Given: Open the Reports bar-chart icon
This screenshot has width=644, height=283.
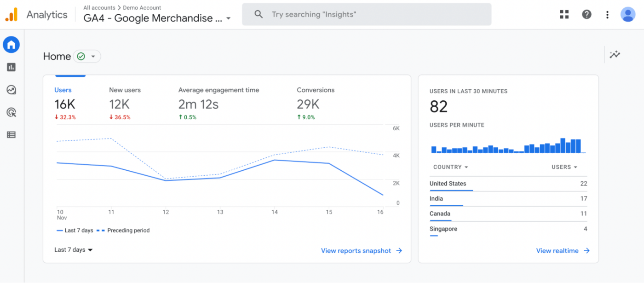Looking at the screenshot, I should (11, 67).
